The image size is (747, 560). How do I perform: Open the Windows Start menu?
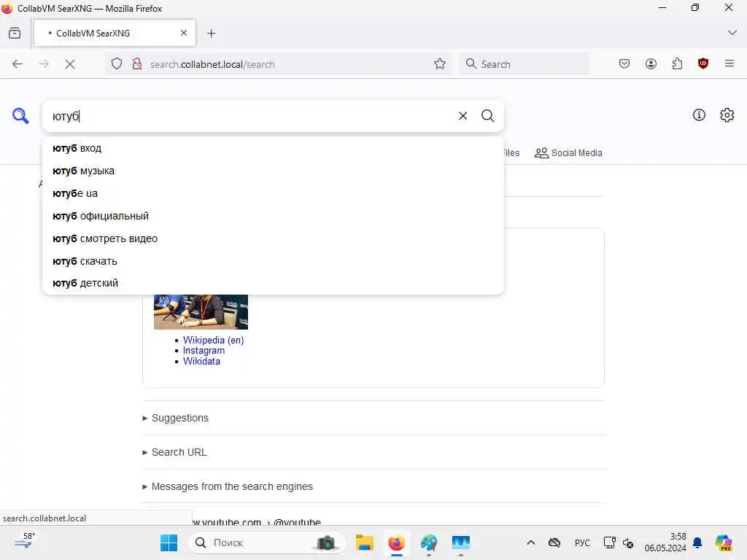click(x=169, y=542)
